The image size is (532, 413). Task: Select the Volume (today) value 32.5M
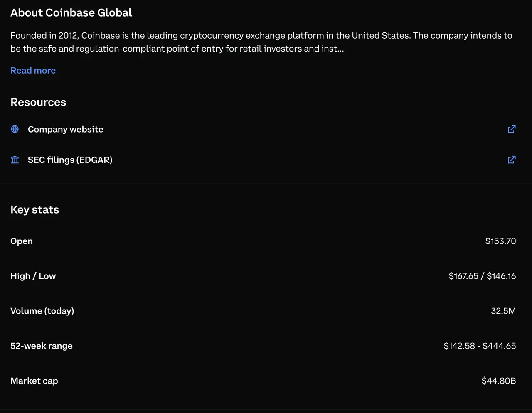(503, 311)
